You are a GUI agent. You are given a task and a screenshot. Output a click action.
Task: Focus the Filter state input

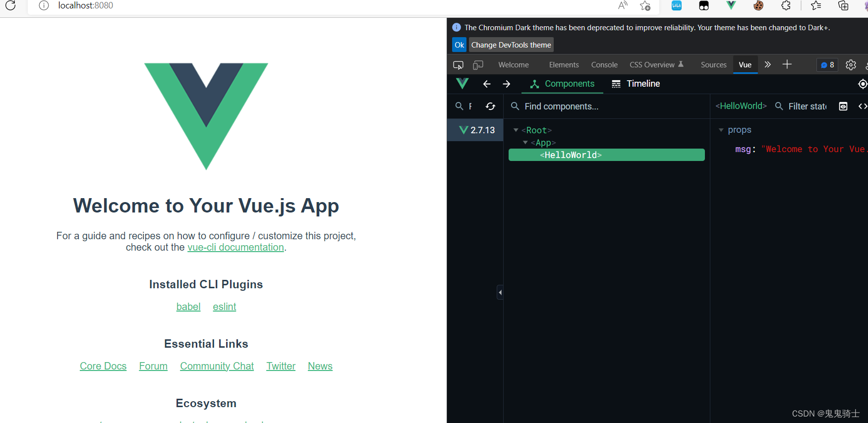[x=808, y=106]
